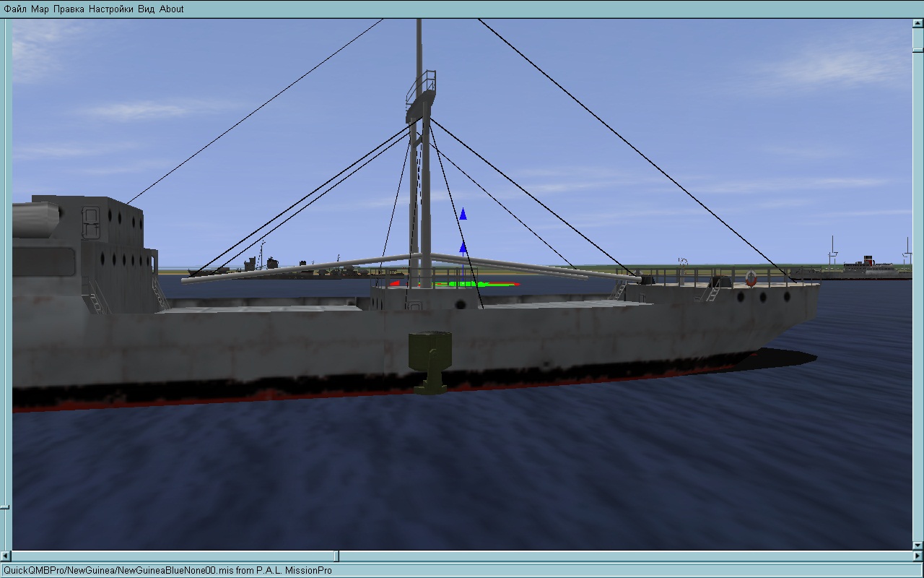This screenshot has width=924, height=578.
Task: Click the left edge slider handle
Action: pos(5,507)
